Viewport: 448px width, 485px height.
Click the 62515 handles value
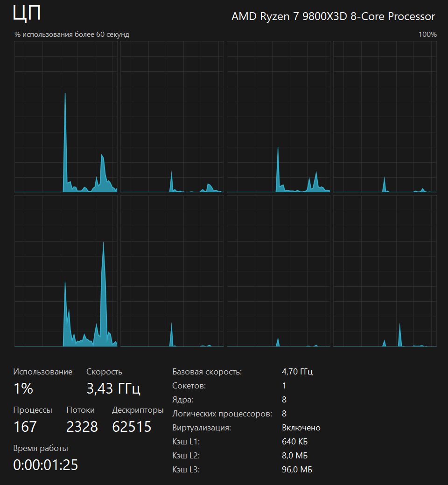[x=132, y=427]
